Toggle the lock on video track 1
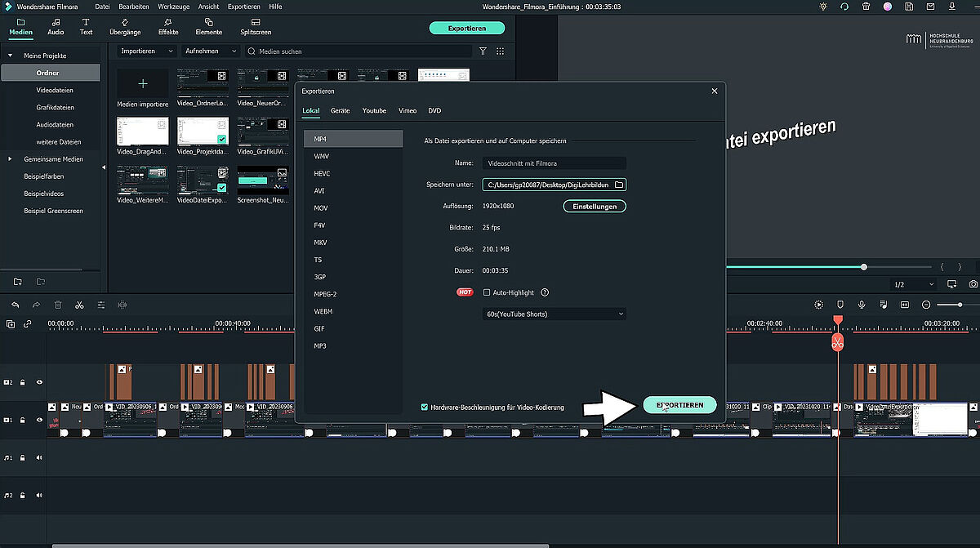 23,420
